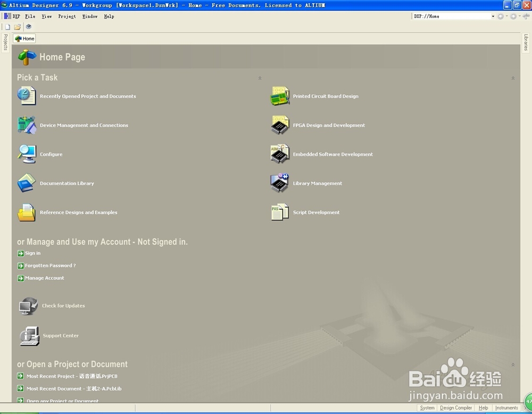Open the Libraries side panel tab
Screen dimensions: 532x414
pos(526,43)
